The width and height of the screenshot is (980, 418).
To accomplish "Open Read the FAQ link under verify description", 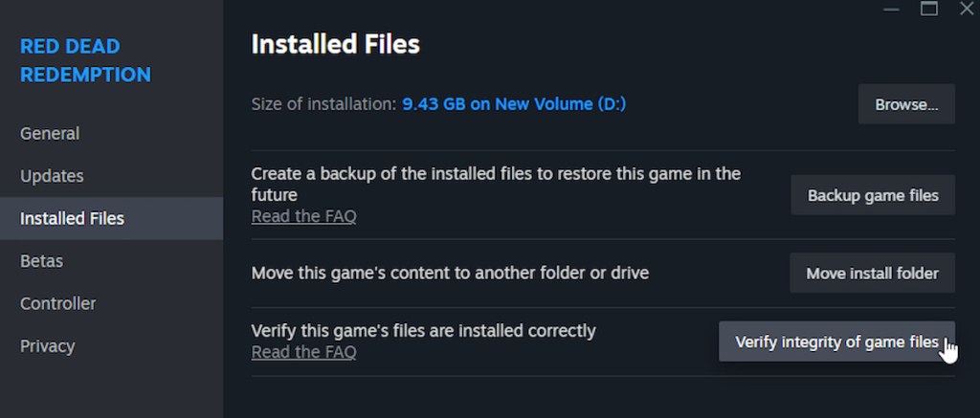I will tap(303, 352).
